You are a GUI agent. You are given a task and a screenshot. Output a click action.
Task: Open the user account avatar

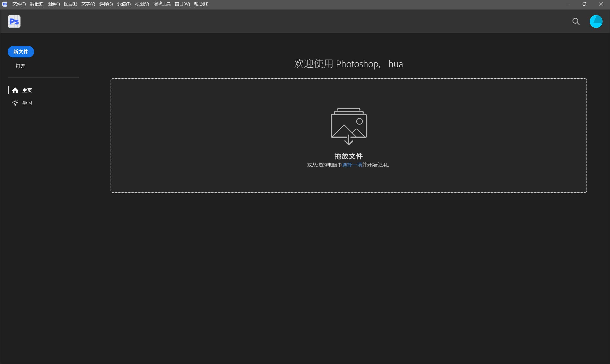click(x=596, y=21)
